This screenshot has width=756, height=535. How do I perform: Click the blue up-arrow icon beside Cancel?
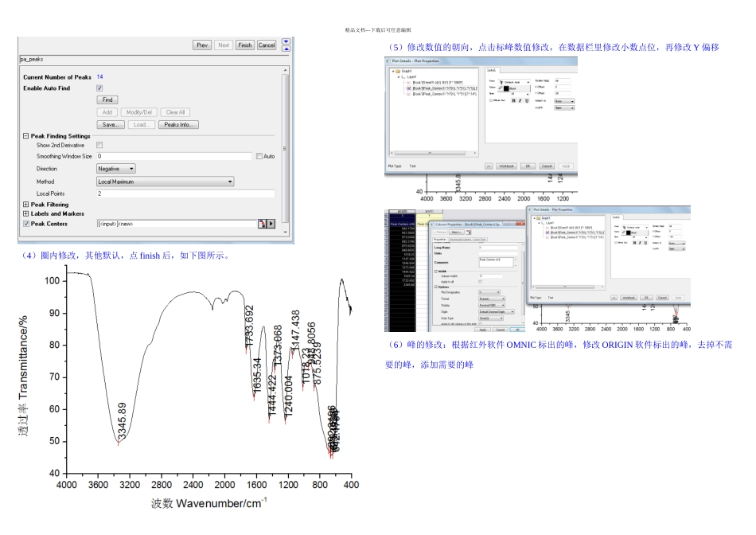(x=286, y=49)
